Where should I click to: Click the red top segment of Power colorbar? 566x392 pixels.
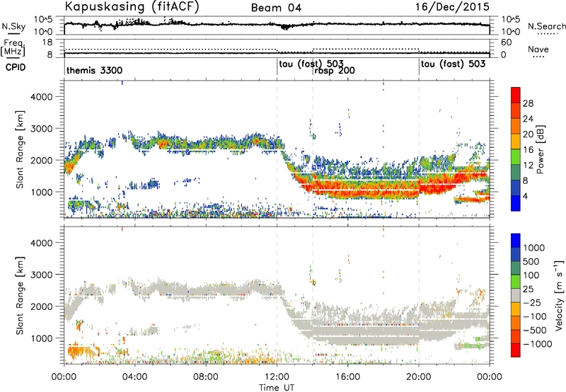[x=516, y=96]
